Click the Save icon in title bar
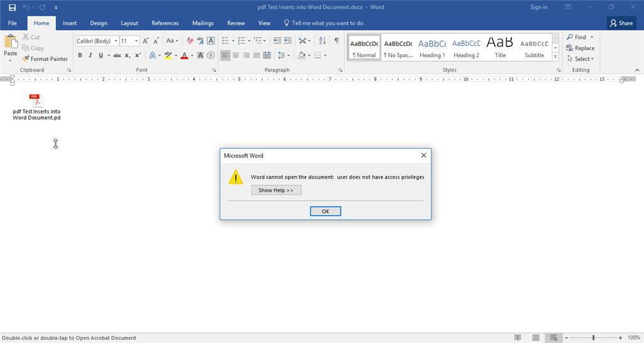The image size is (644, 343). tap(13, 8)
